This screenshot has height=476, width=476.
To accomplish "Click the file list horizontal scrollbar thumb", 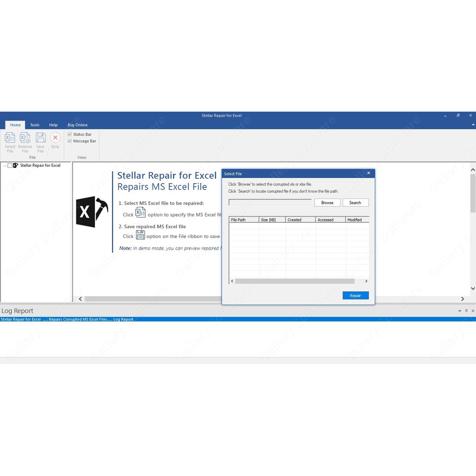I will click(295, 281).
